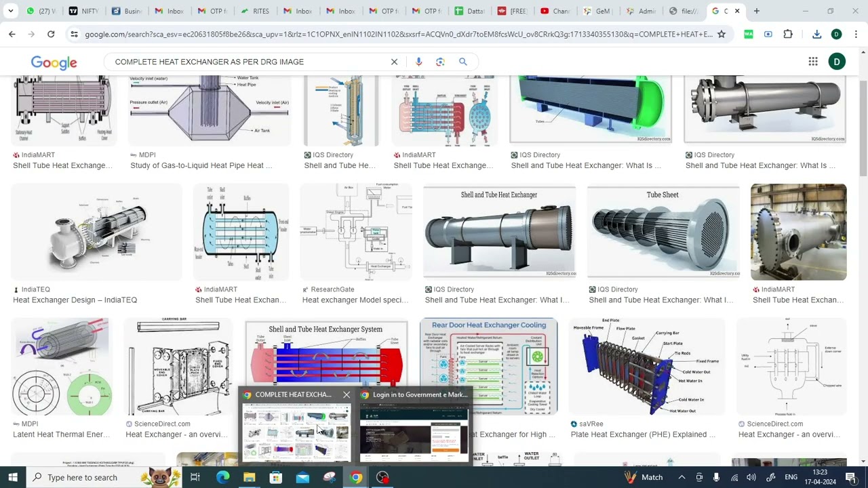Open Tube Sheet image result
Viewport: 868px width, 488px height.
pyautogui.click(x=663, y=232)
